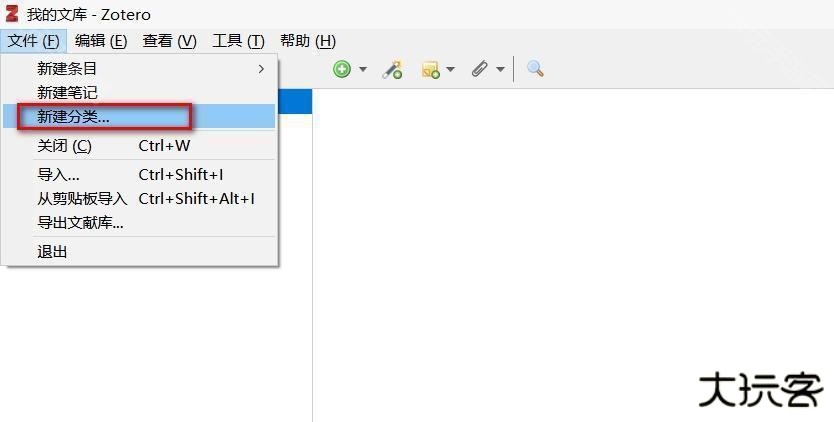
Task: Click the Add Attachment paperclip icon
Action: click(x=480, y=69)
